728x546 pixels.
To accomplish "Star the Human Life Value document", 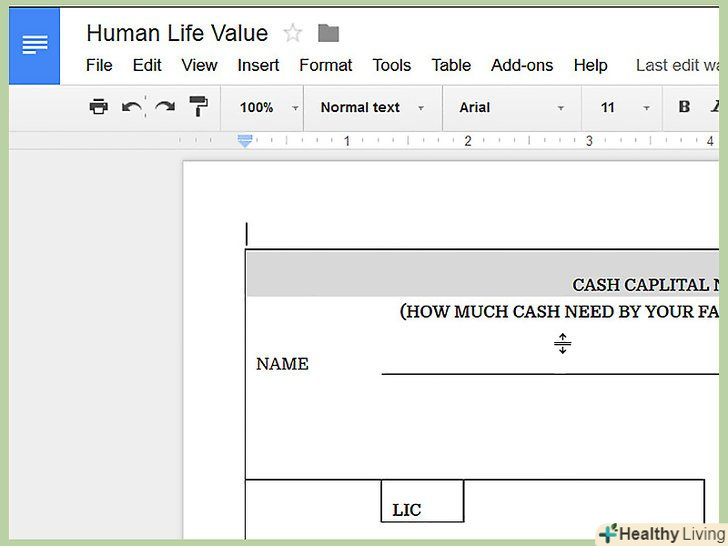I will coord(293,33).
